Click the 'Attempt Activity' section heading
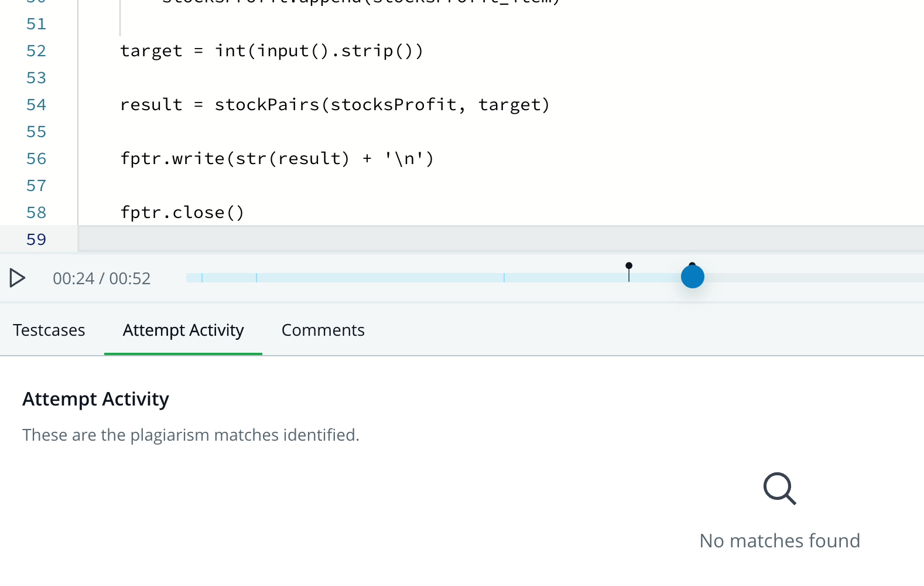 tap(95, 399)
